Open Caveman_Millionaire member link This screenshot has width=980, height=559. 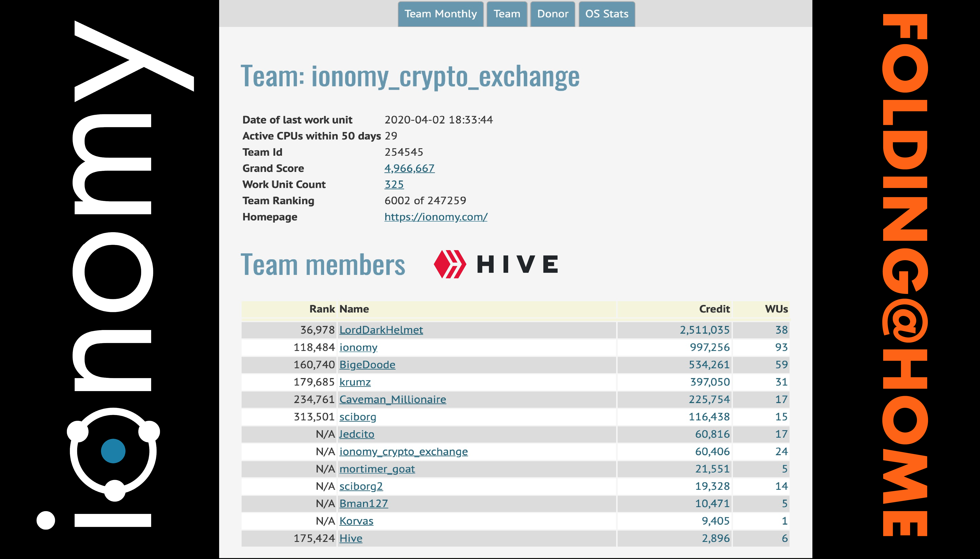[393, 399]
